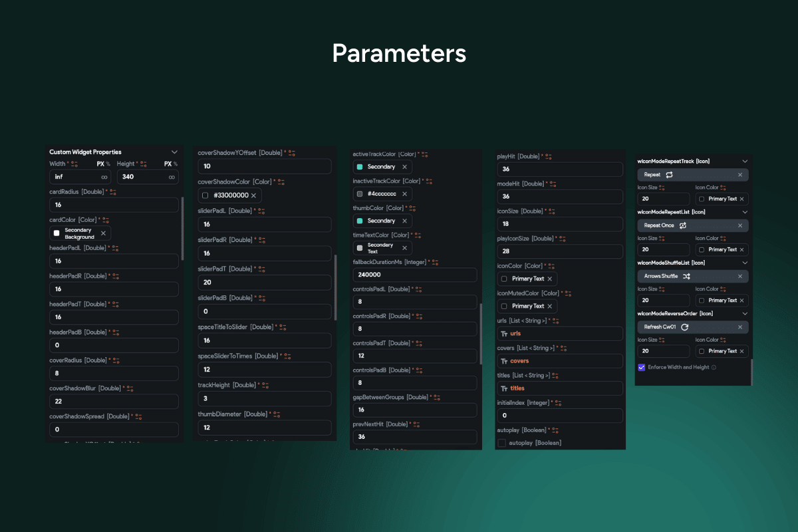Collapse the wIconModeRepeatTrack section
798x532 pixels.
tap(745, 161)
